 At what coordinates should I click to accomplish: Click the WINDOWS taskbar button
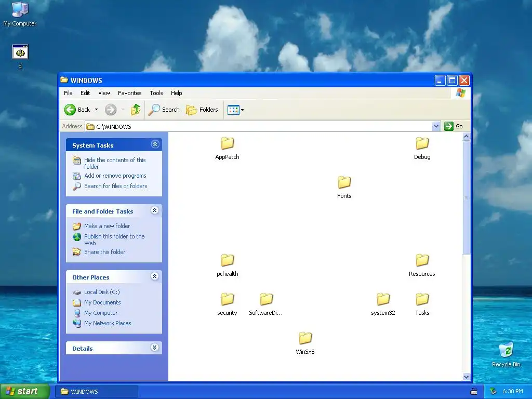[x=97, y=392]
